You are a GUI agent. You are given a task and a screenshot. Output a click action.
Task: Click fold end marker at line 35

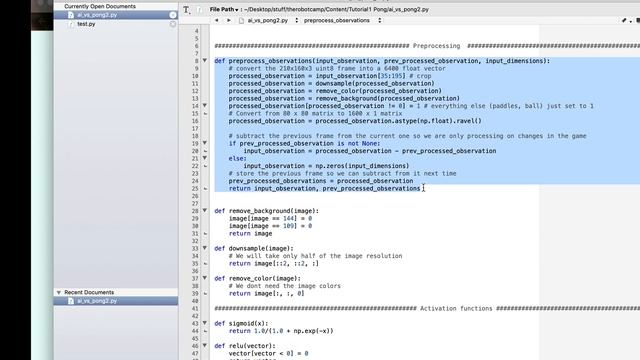point(205,264)
